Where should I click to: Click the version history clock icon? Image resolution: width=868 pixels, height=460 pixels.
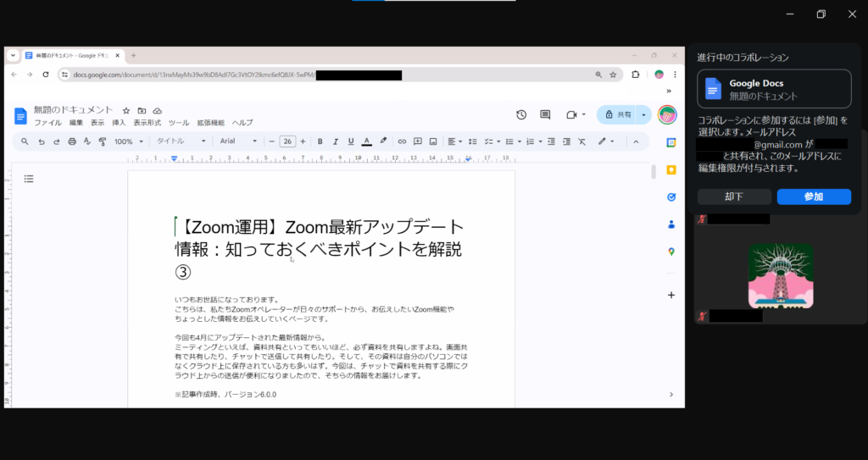click(x=521, y=114)
